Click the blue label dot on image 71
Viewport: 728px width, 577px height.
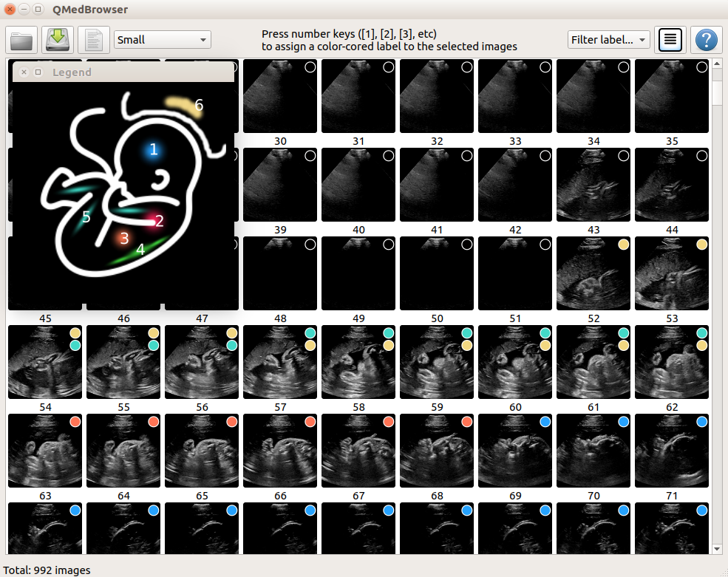click(702, 422)
